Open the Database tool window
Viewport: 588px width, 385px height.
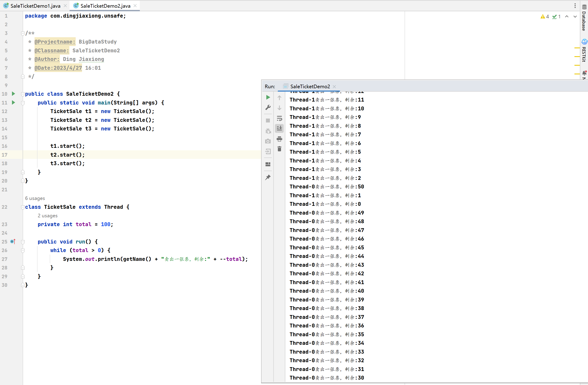584,18
